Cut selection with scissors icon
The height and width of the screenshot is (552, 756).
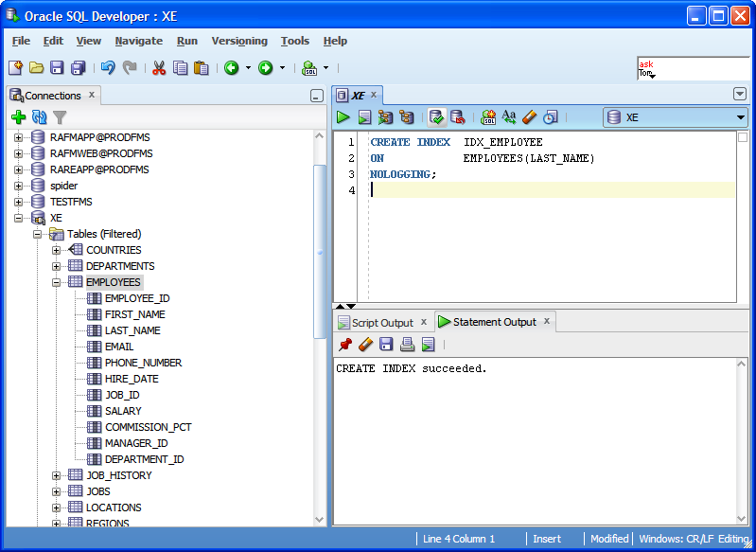[159, 68]
